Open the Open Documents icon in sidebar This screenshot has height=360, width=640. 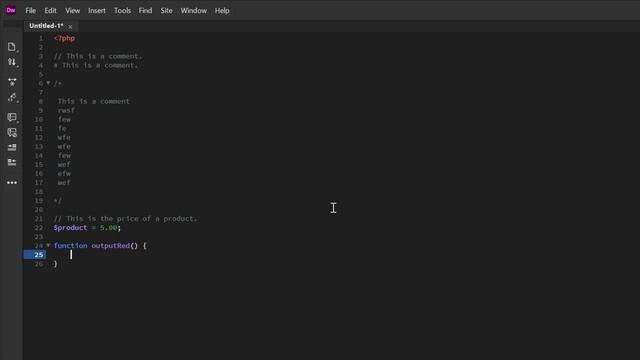point(12,47)
